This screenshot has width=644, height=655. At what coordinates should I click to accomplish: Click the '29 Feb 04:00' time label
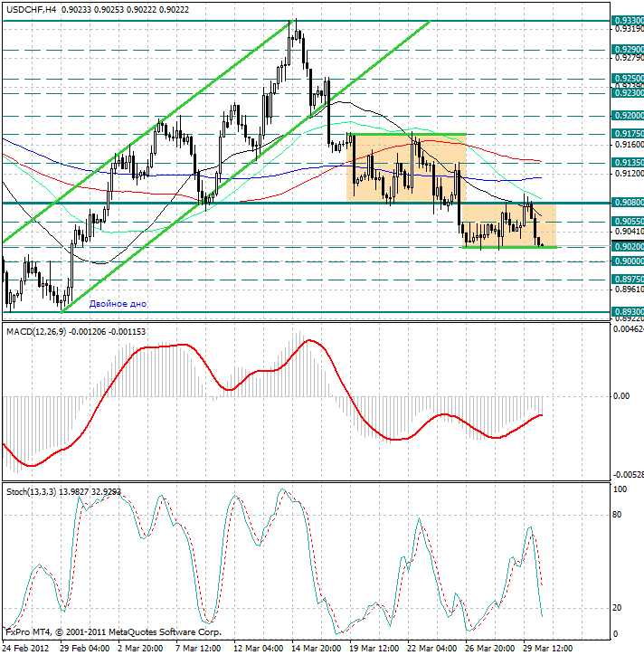pyautogui.click(x=84, y=649)
